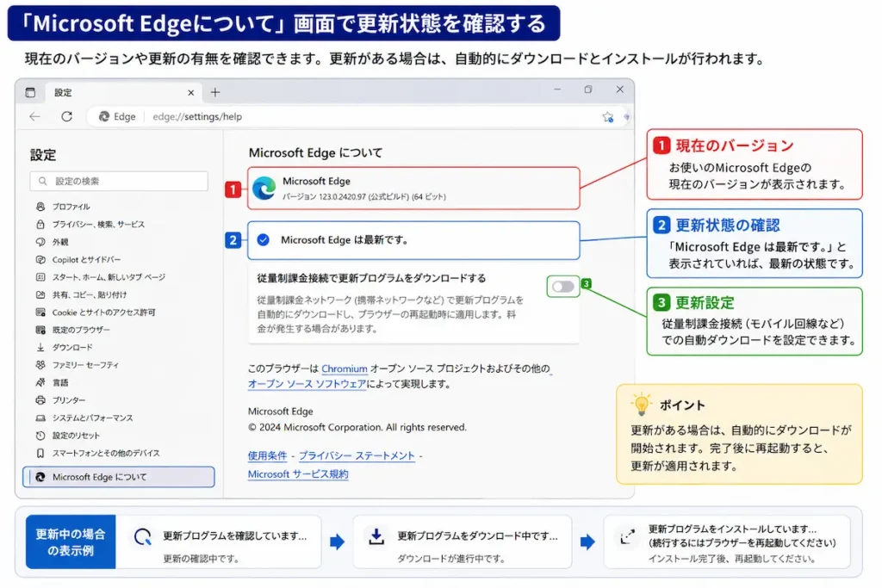Image resolution: width=882 pixels, height=588 pixels.
Task: Click the 外観 appearance icon
Action: 40,242
